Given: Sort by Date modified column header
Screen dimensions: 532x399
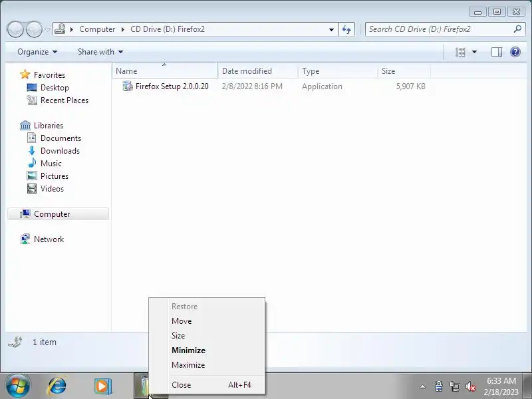Looking at the screenshot, I should pos(258,71).
